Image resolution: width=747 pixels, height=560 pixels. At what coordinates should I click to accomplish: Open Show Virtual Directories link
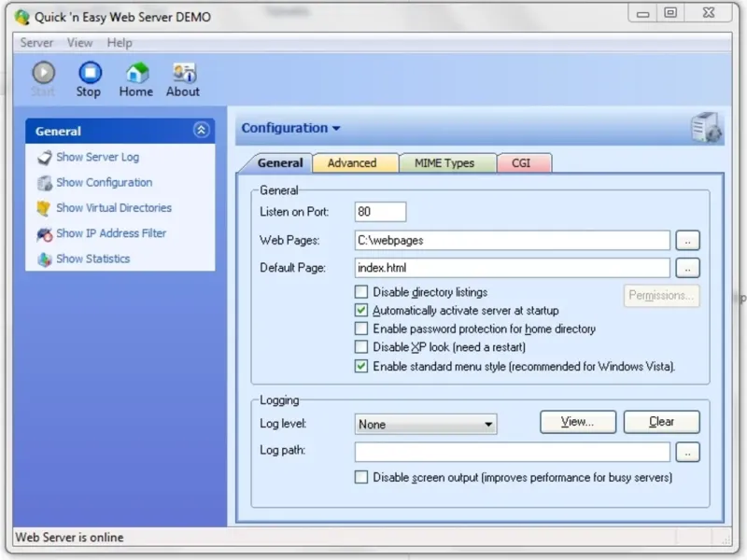click(114, 207)
